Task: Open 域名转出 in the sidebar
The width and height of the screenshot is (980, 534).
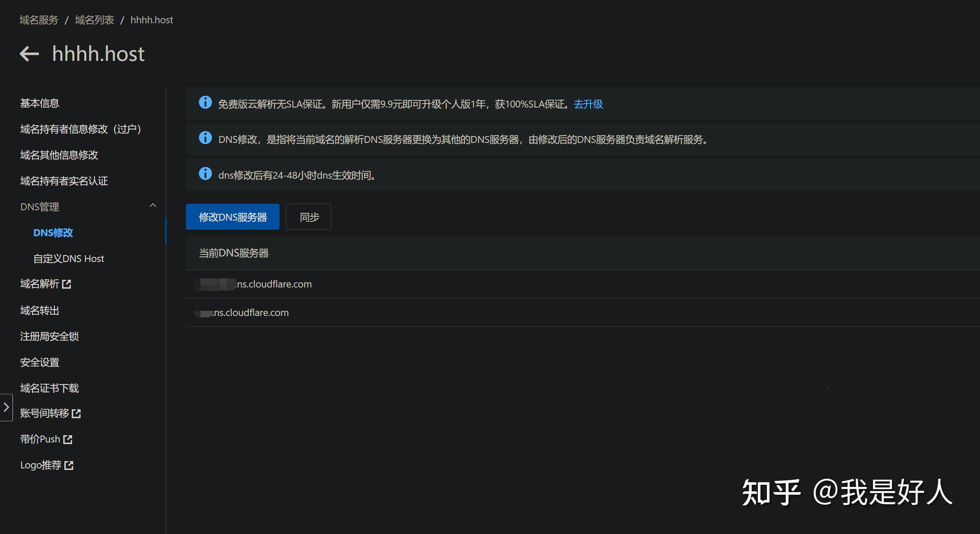Action: coord(40,310)
